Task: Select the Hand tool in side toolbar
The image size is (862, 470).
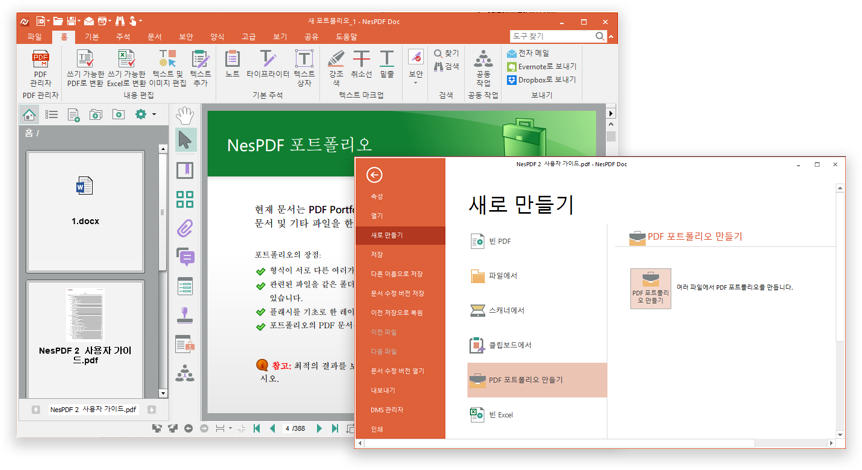Action: (185, 115)
